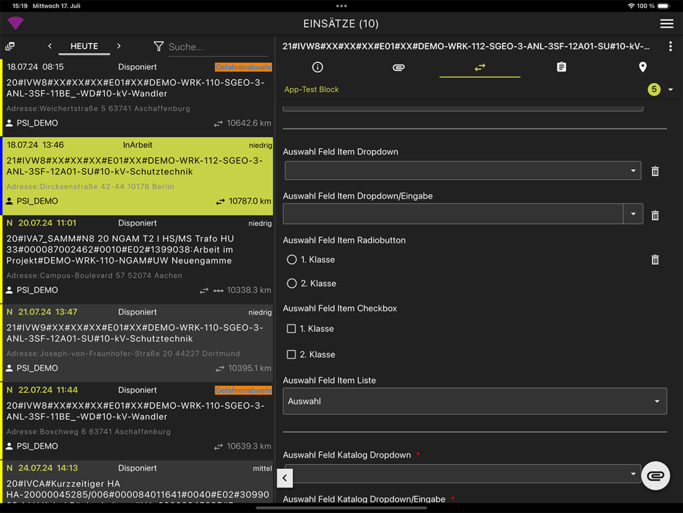Open the Auswahl list dropdown
683x513 pixels.
click(475, 401)
